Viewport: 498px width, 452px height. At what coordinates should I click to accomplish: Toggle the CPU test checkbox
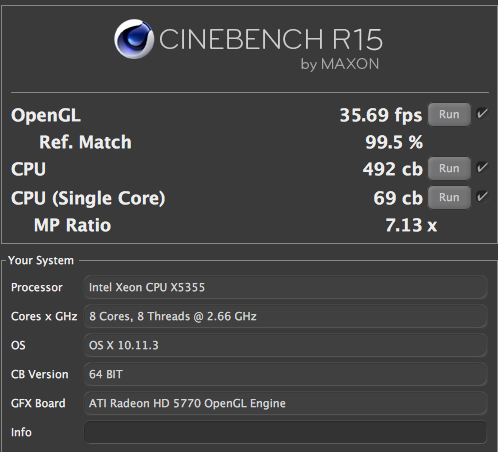click(x=482, y=167)
